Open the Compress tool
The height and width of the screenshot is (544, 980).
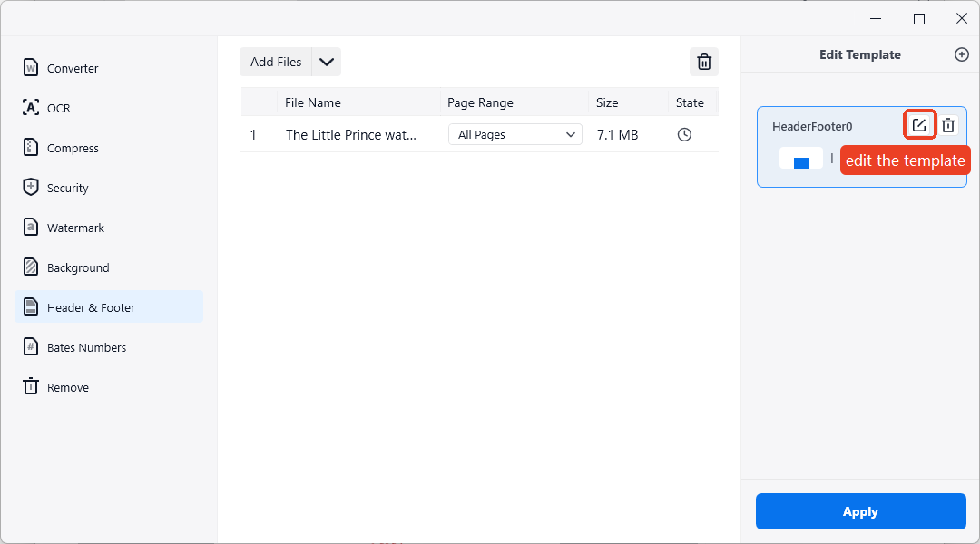click(x=73, y=148)
